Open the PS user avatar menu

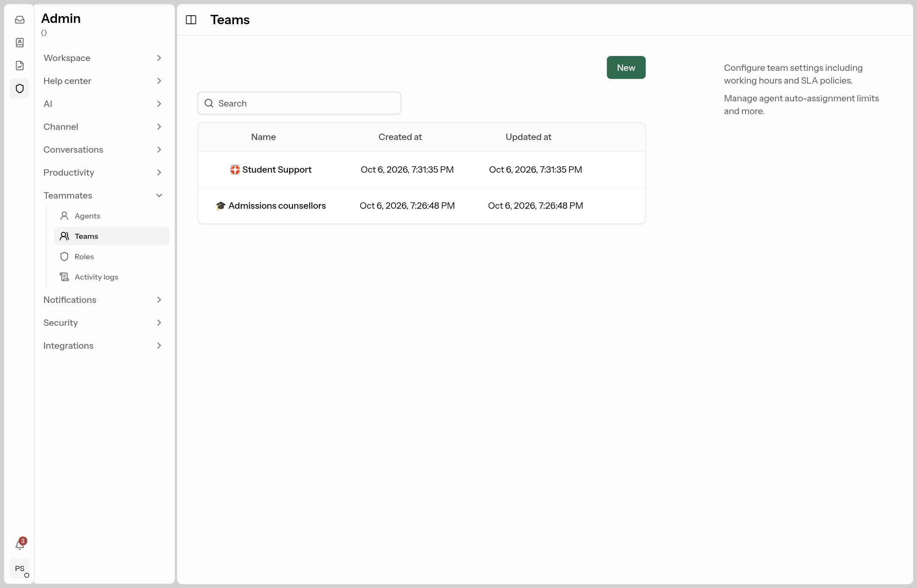click(x=20, y=568)
